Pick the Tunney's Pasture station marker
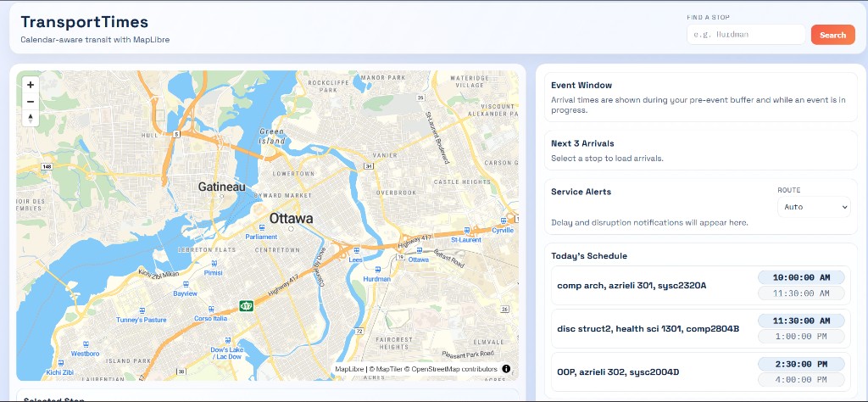868x402 pixels. coord(142,310)
